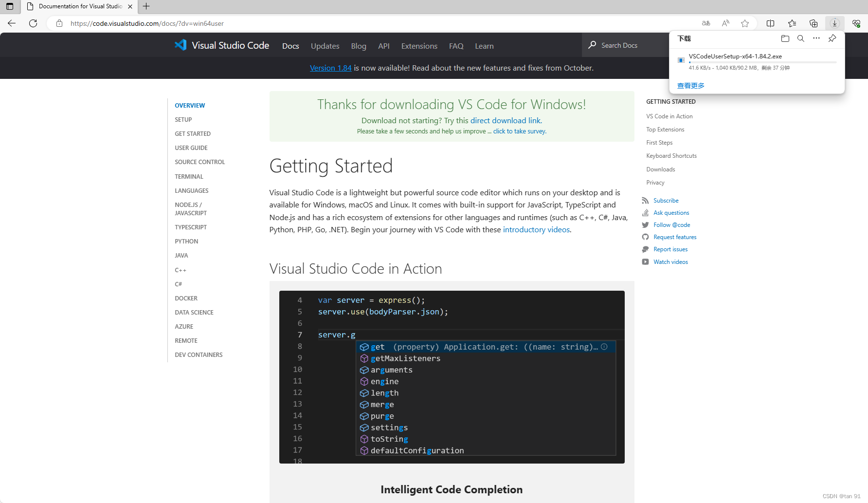Expand GET STARTED section in sidebar
This screenshot has height=503, width=868.
point(193,134)
